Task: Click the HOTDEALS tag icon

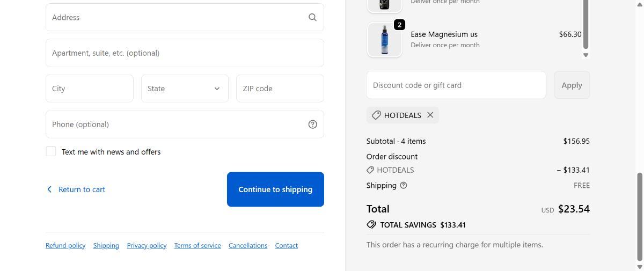Action: [376, 115]
